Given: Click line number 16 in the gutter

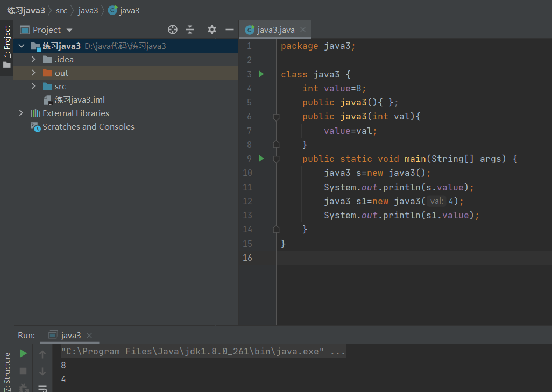Looking at the screenshot, I should pos(247,258).
